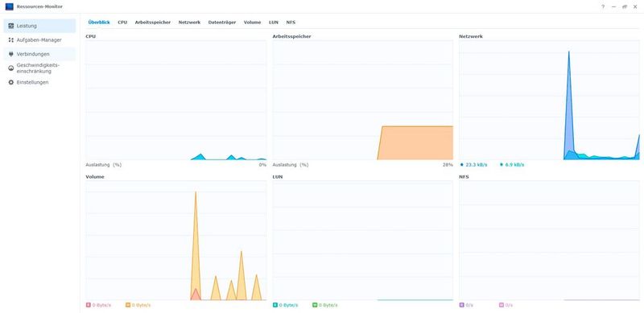Click the Geschwindigkeitseinschränkung gauge icon
Viewport: 644px width, 313px height.
pyautogui.click(x=11, y=68)
